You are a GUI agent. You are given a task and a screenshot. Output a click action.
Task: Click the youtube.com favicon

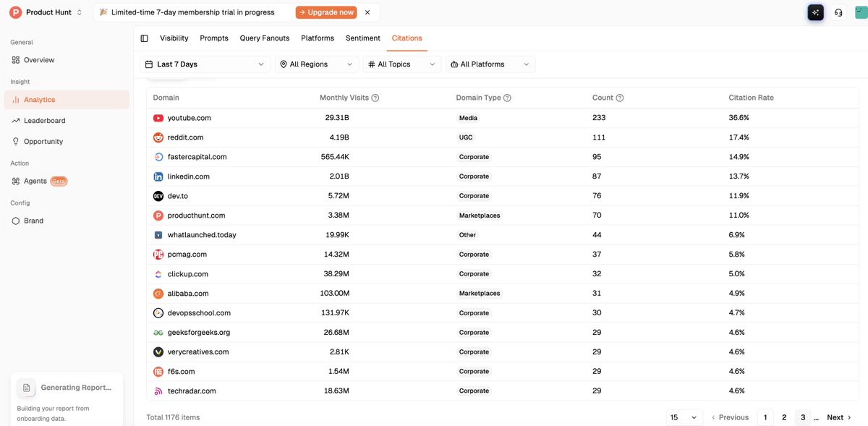158,118
